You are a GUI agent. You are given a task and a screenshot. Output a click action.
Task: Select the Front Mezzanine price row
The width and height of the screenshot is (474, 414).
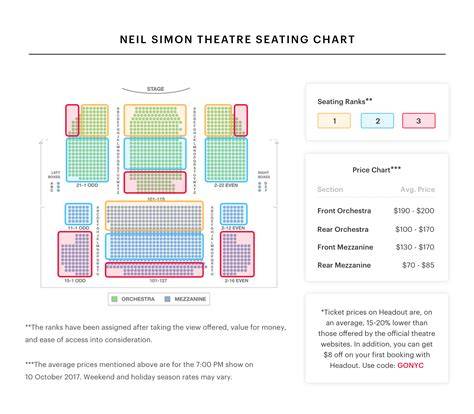click(376, 247)
